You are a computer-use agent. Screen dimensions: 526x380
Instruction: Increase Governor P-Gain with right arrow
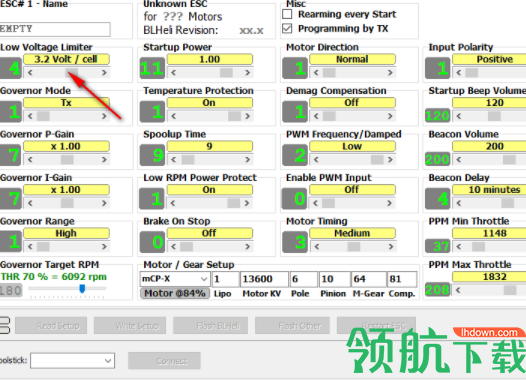[104, 160]
